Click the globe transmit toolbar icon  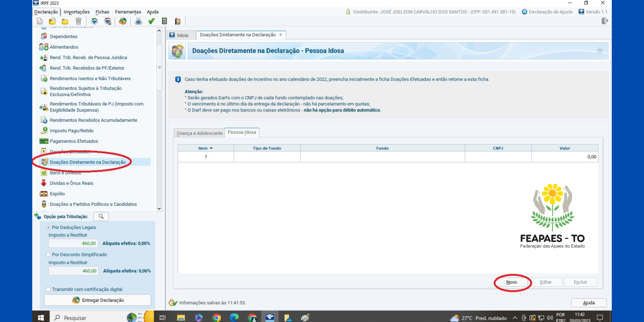[123, 21]
